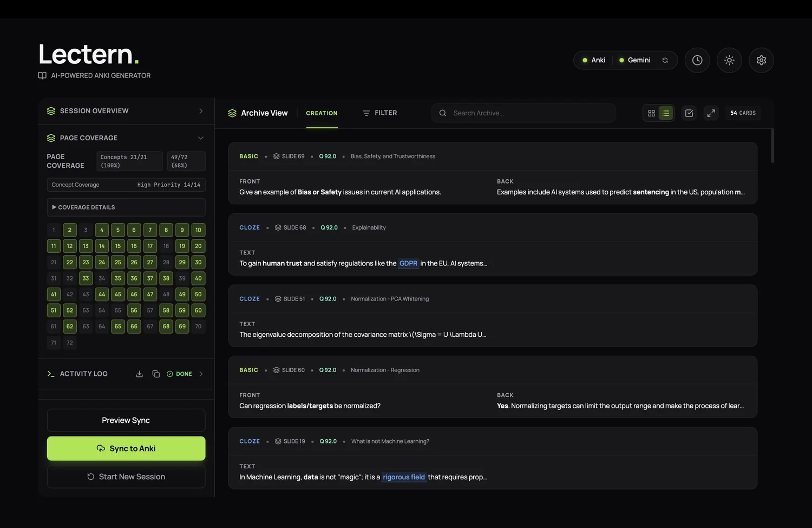Expand Coverage Details disclosure triangle

[x=54, y=207]
